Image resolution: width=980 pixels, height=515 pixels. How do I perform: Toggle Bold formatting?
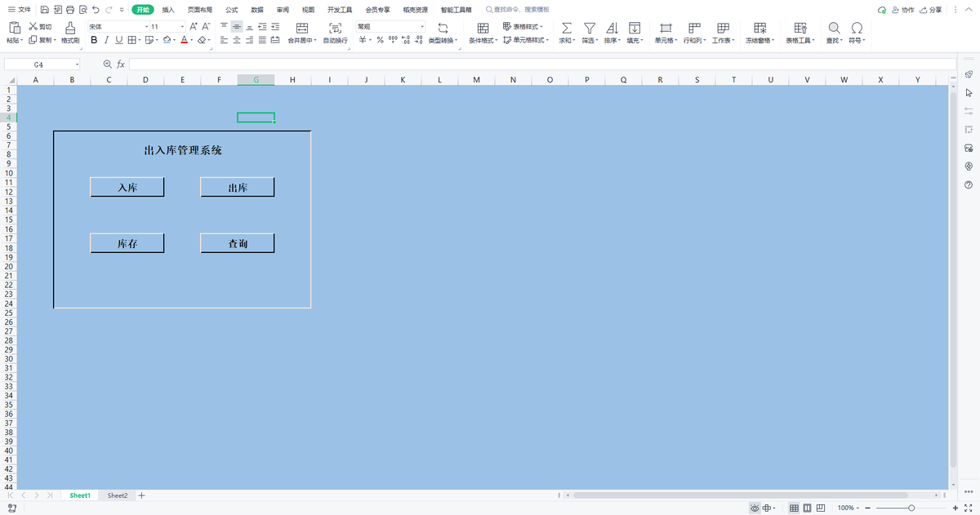pyautogui.click(x=94, y=39)
